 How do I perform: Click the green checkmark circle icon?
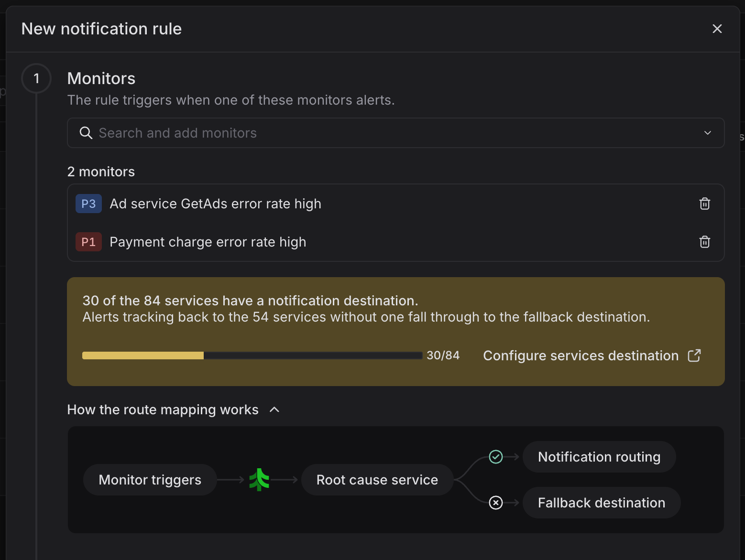pyautogui.click(x=496, y=457)
